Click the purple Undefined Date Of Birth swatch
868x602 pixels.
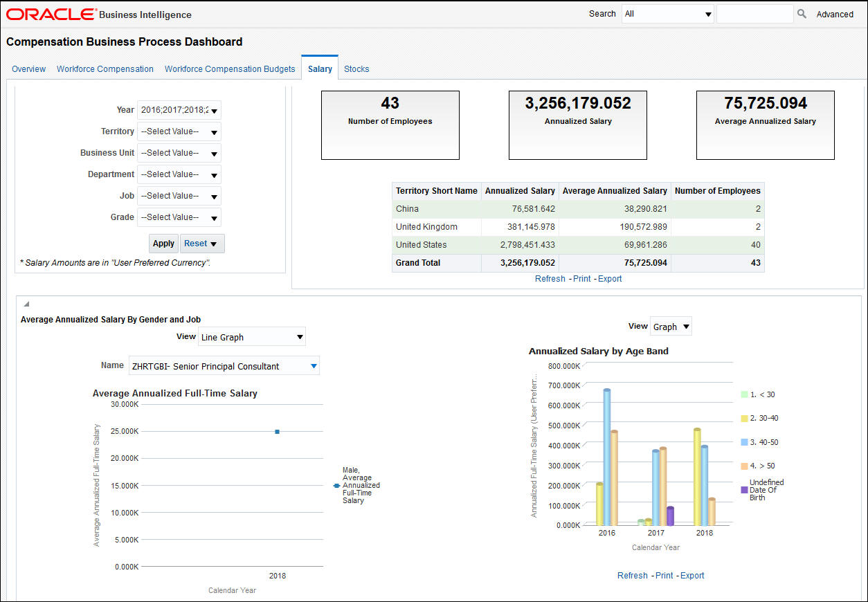(x=745, y=490)
